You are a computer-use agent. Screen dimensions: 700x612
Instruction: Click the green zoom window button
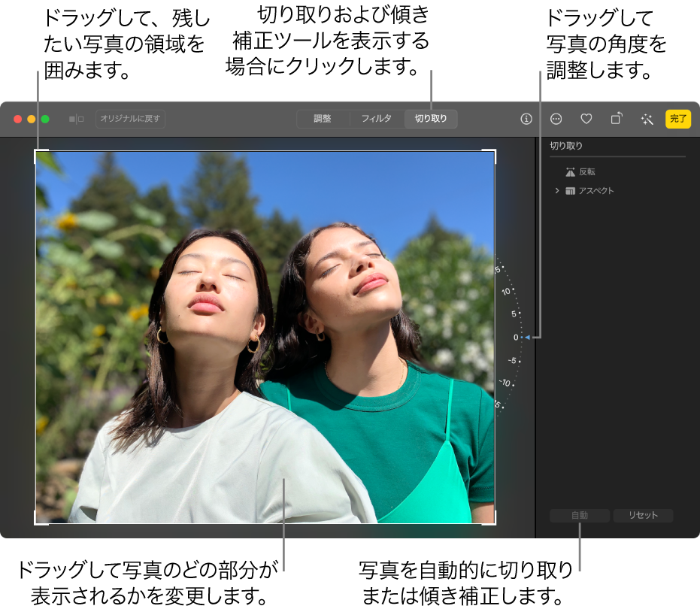(x=44, y=119)
